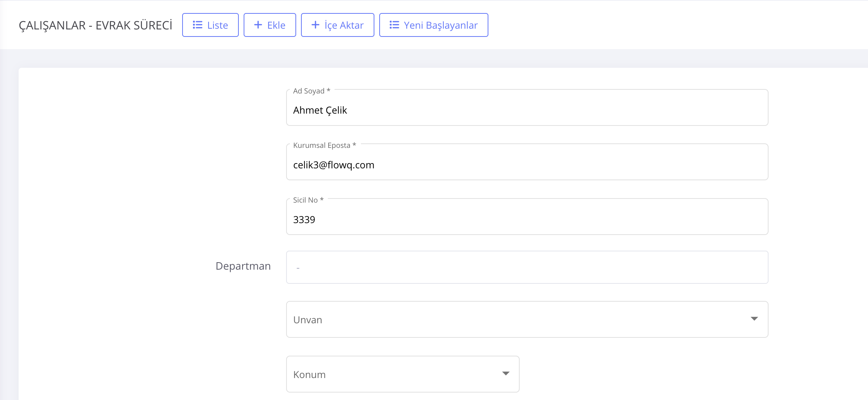Expand the Unvan dropdown

click(x=527, y=320)
